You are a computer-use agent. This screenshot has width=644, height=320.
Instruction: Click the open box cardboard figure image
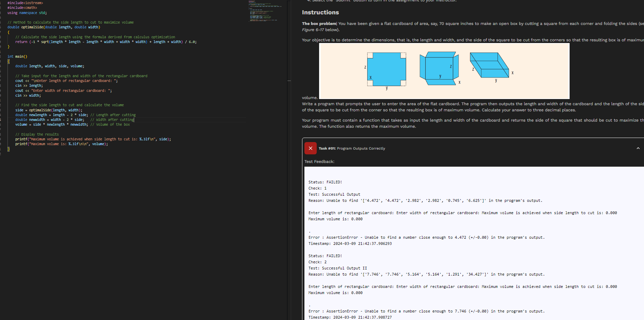(x=444, y=71)
